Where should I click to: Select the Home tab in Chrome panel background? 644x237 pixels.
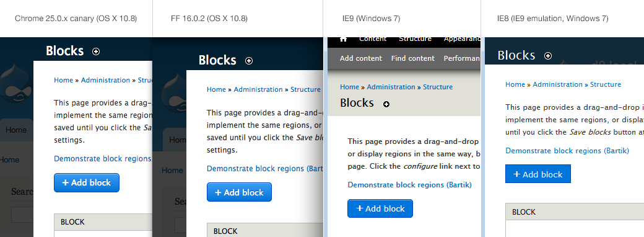(16, 130)
